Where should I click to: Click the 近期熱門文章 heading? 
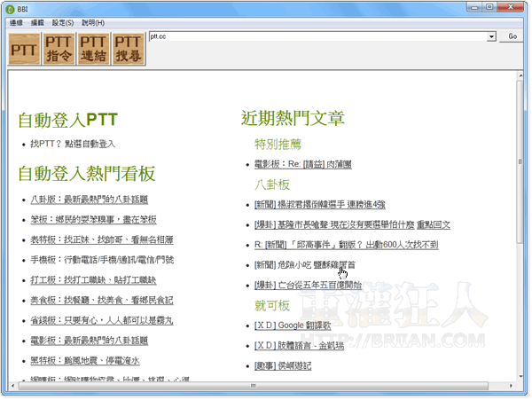coord(293,118)
